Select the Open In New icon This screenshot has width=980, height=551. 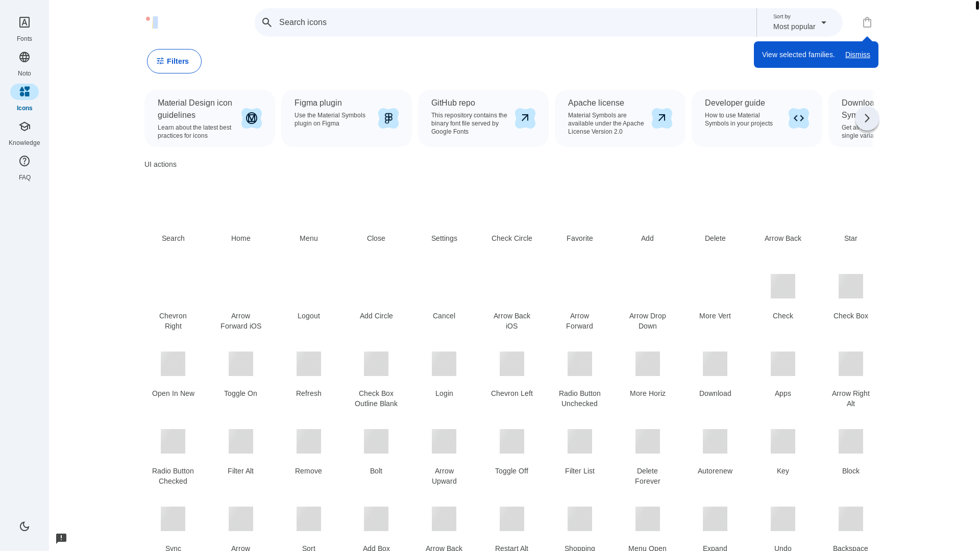pyautogui.click(x=173, y=364)
